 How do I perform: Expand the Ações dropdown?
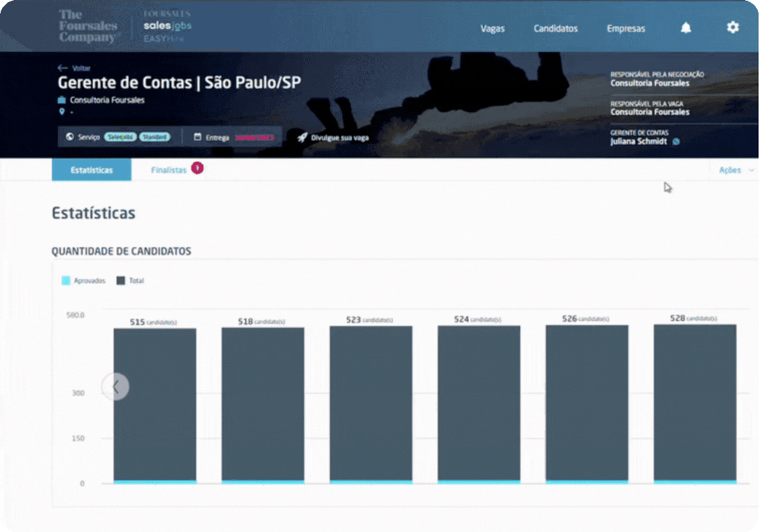click(x=736, y=170)
